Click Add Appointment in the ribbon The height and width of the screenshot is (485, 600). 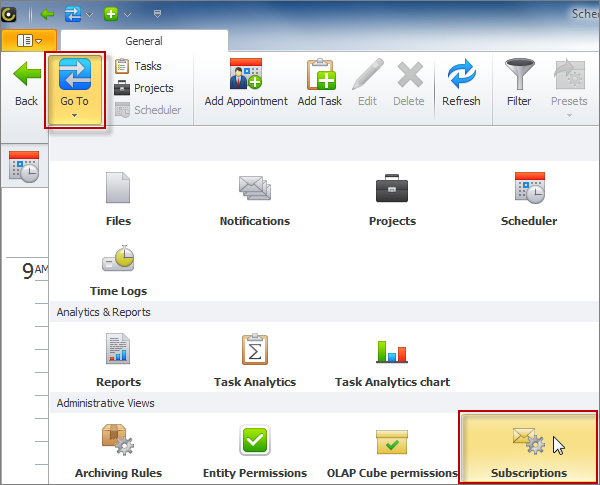coord(245,84)
